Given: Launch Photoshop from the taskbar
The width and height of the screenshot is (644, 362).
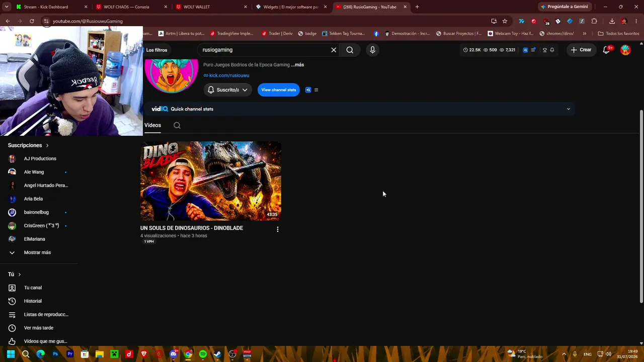Looking at the screenshot, I should pyautogui.click(x=55, y=354).
